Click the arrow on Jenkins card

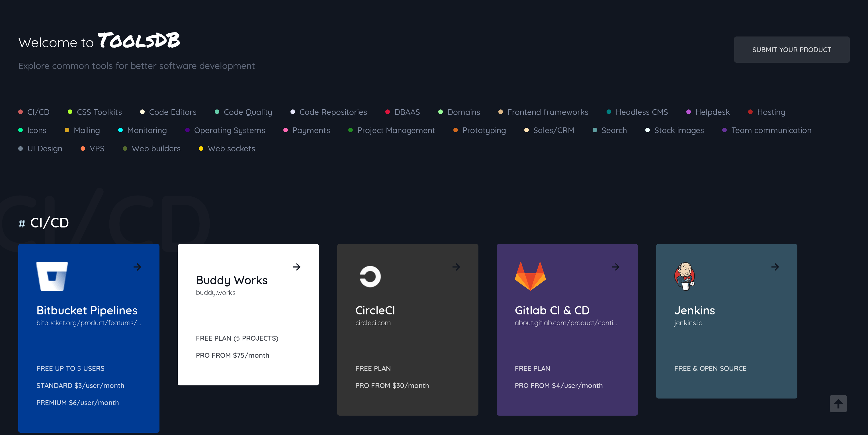(x=775, y=267)
